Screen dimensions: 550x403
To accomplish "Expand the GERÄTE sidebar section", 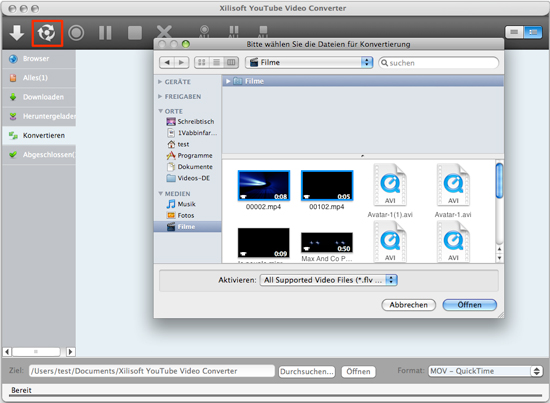I will 160,82.
